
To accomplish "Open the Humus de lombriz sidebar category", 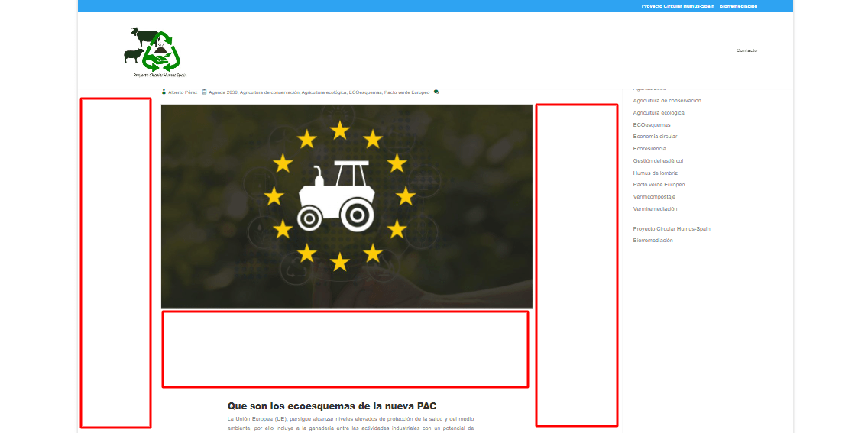I will pos(656,173).
